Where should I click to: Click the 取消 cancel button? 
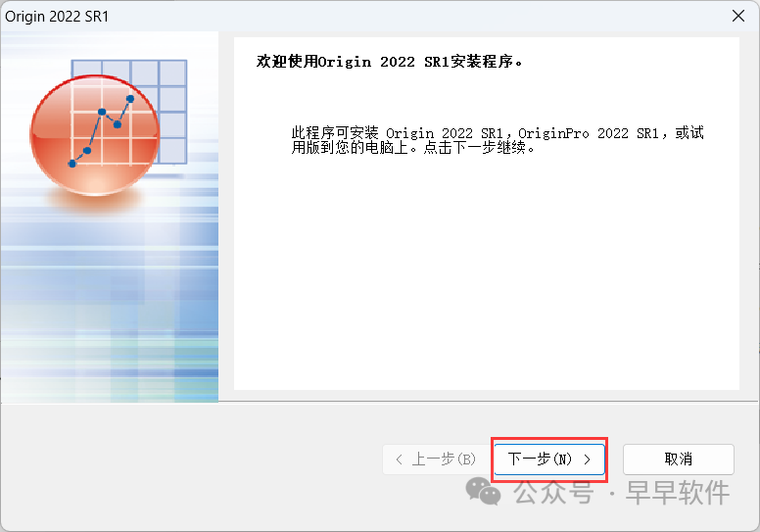point(678,459)
